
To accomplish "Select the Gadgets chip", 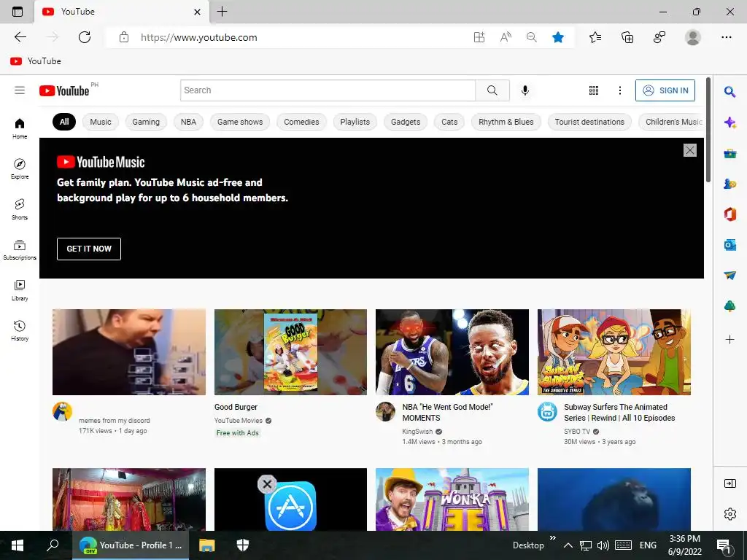I will (x=406, y=122).
